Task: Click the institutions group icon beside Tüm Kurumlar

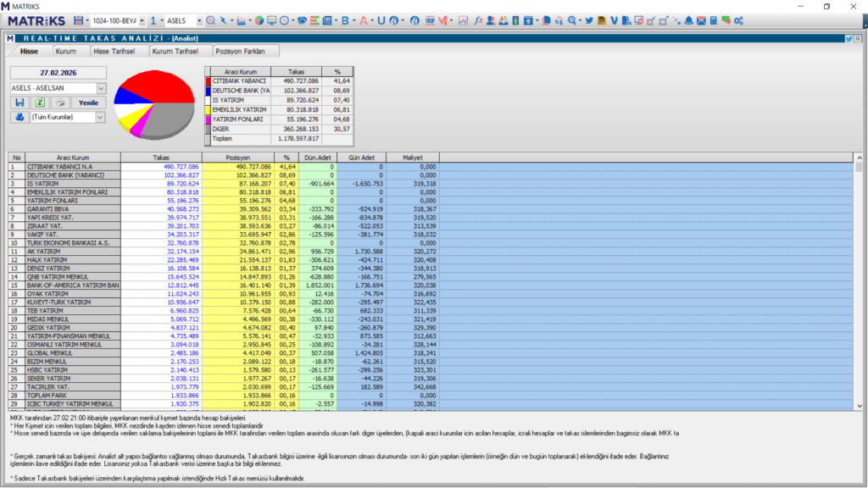Action: [19, 118]
